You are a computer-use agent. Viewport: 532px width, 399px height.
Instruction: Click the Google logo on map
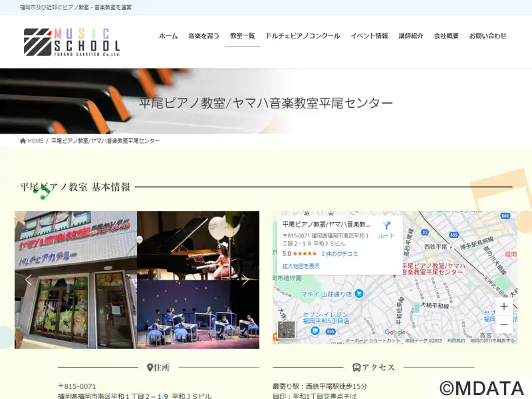[x=394, y=332]
